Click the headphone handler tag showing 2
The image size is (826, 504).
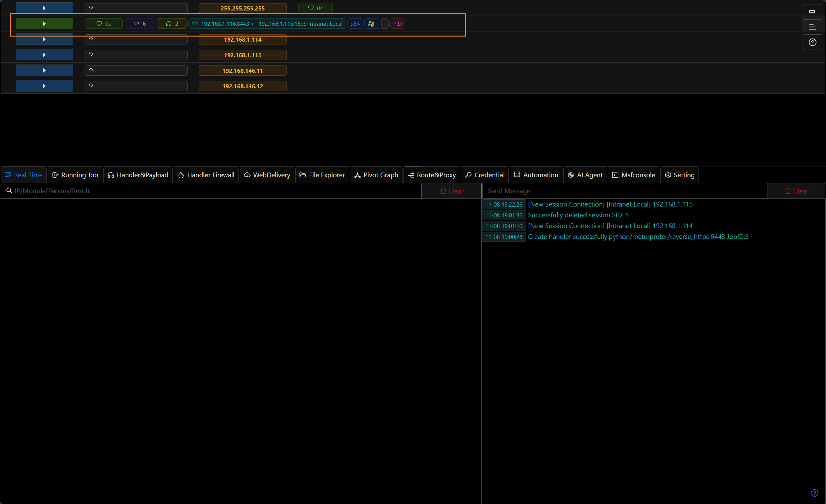172,24
